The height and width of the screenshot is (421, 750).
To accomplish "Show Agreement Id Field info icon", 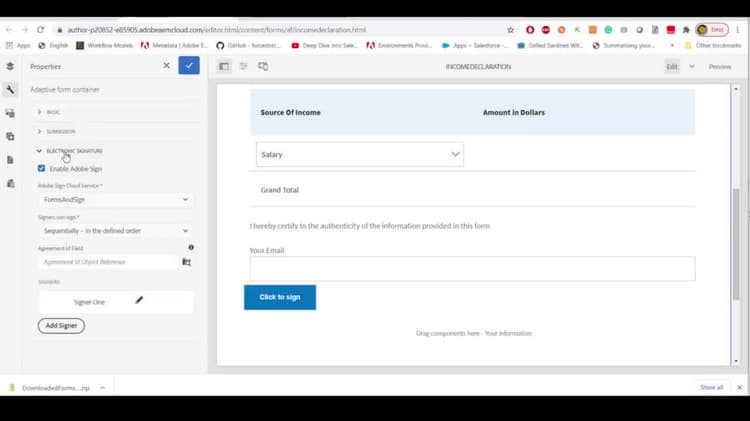I will pos(191,247).
